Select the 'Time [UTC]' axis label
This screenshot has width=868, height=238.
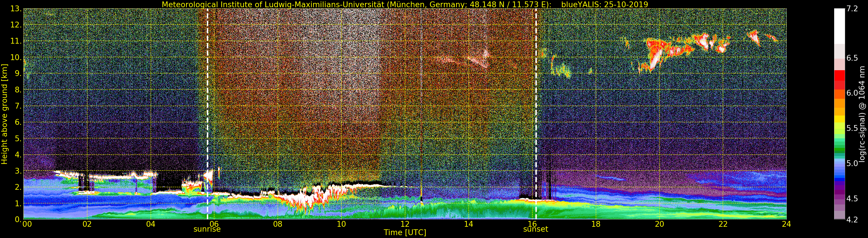tap(405, 233)
